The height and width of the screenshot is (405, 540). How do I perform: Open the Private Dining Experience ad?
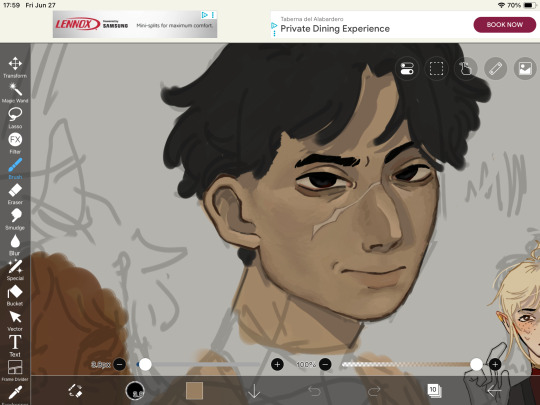(x=335, y=29)
